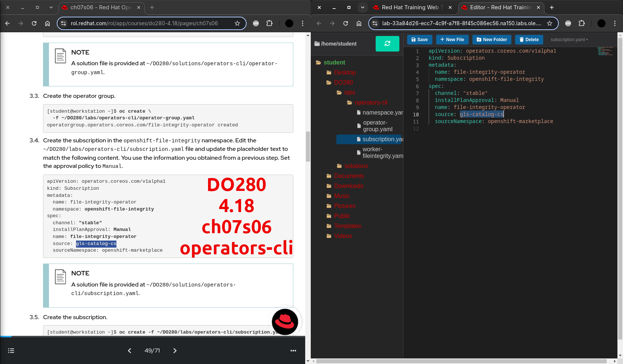Click the editor minimap preview
Screen dimensions: 623x364
(x=605, y=51)
